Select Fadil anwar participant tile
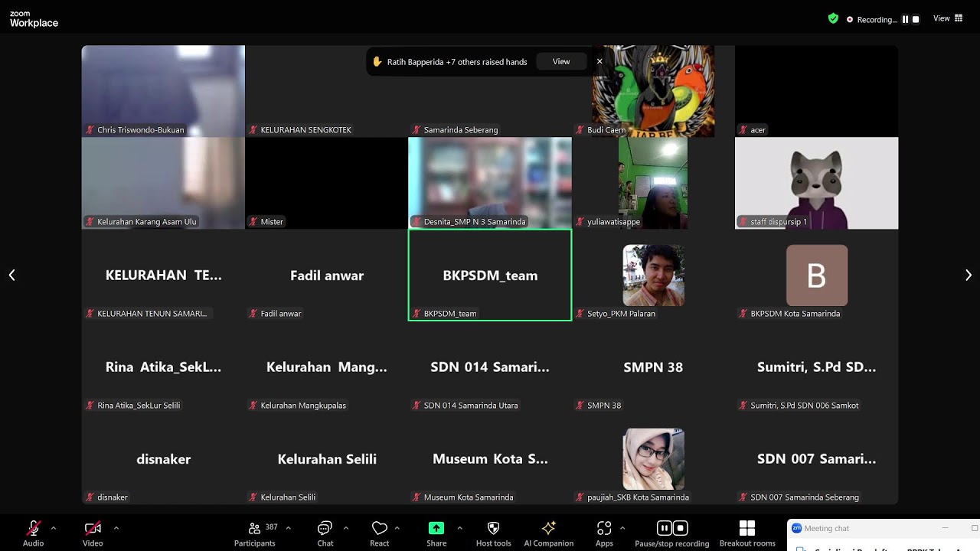The height and width of the screenshot is (551, 980). coord(326,275)
